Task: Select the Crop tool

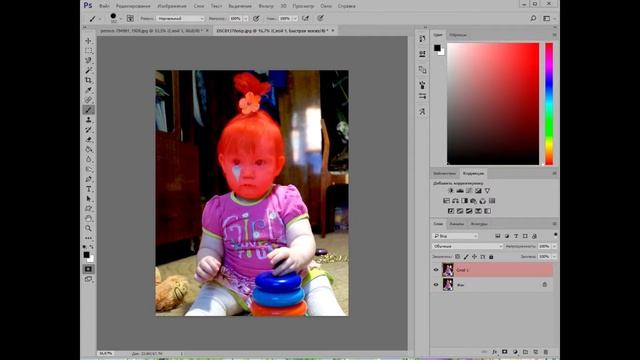Action: (x=89, y=80)
